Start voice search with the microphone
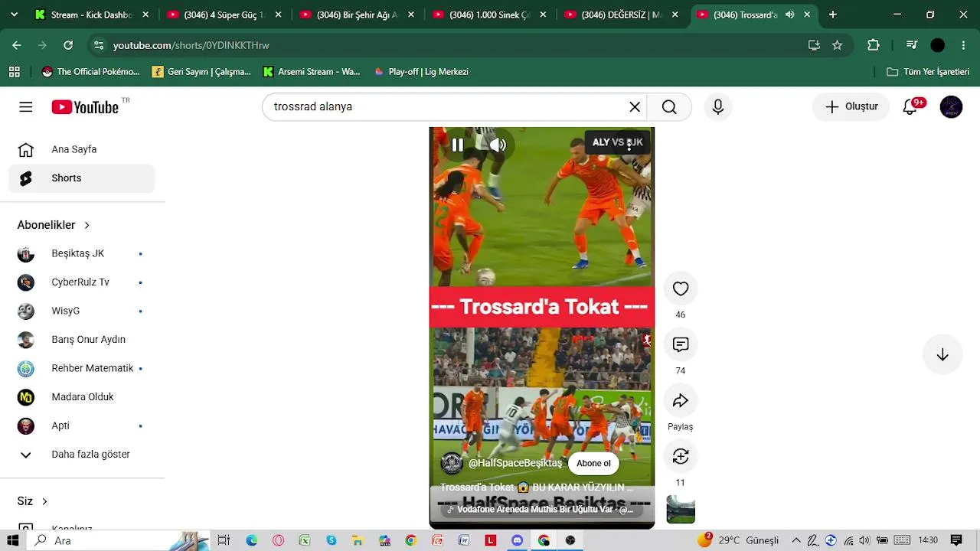Viewport: 980px width, 551px height. 717,107
